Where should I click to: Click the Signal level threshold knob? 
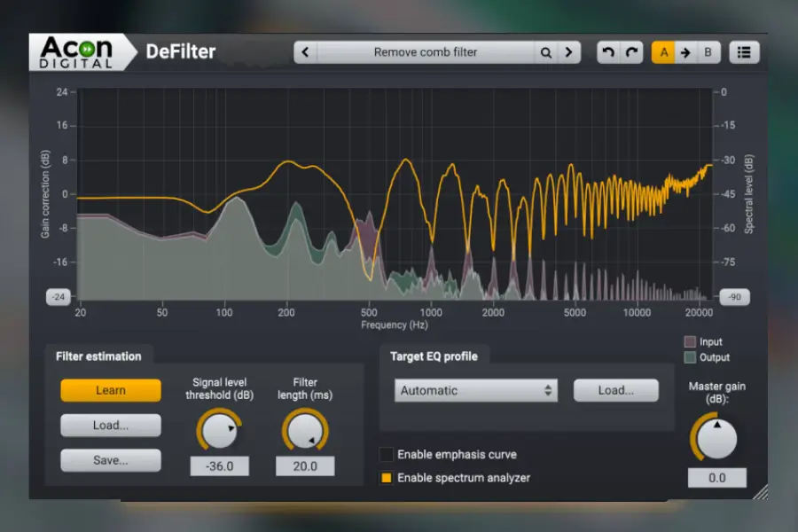point(219,430)
